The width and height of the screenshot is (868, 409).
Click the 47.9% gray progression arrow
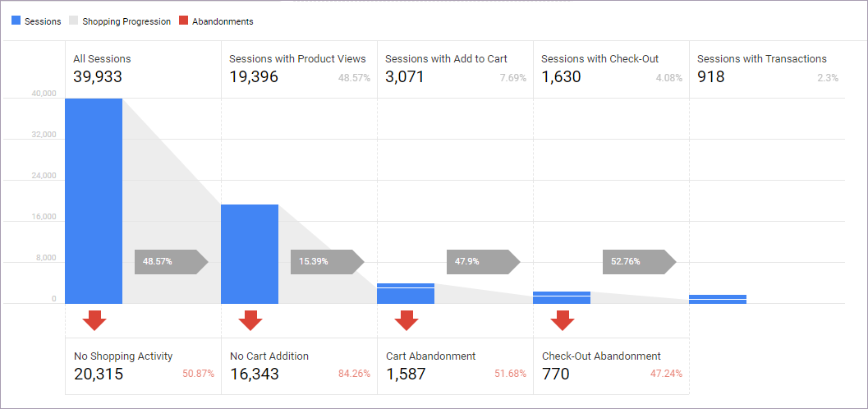(482, 261)
